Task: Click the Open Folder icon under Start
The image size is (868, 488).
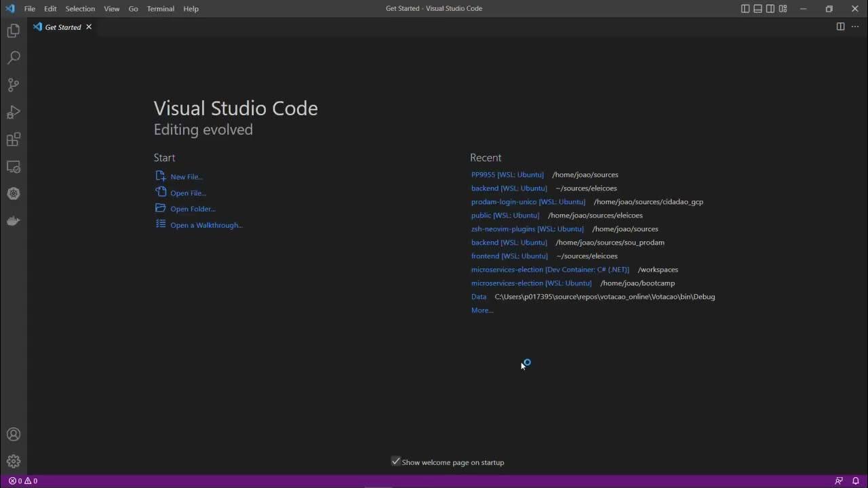Action: (x=161, y=208)
